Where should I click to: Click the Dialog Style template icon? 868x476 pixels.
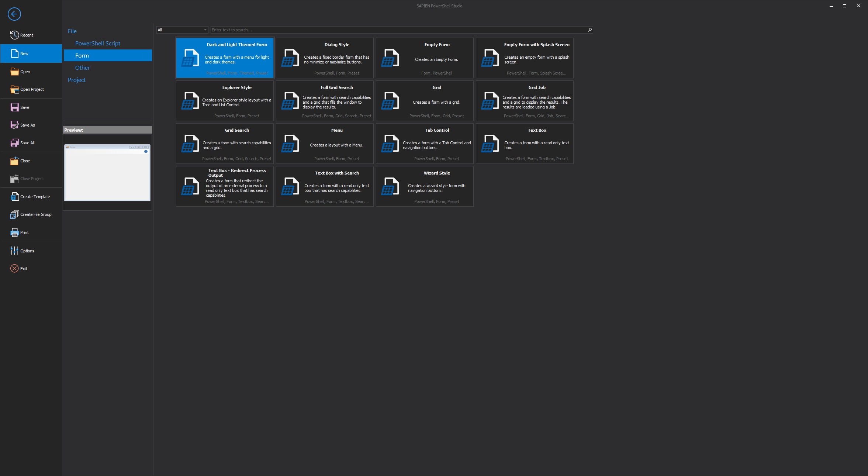point(290,58)
